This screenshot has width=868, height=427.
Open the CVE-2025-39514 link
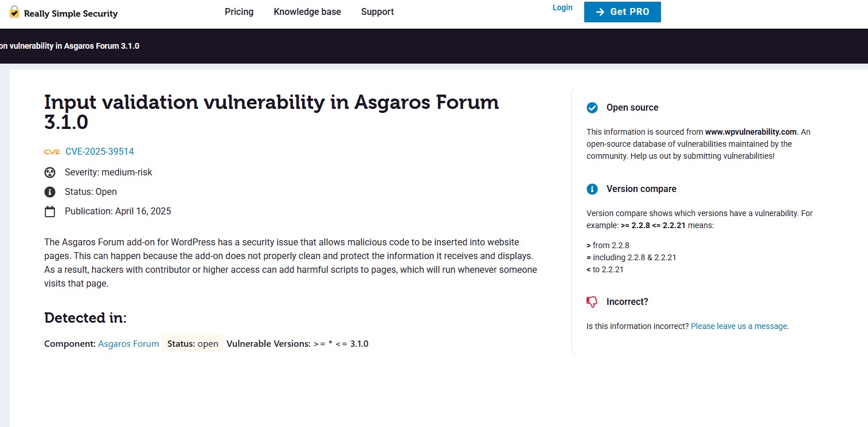(x=100, y=152)
